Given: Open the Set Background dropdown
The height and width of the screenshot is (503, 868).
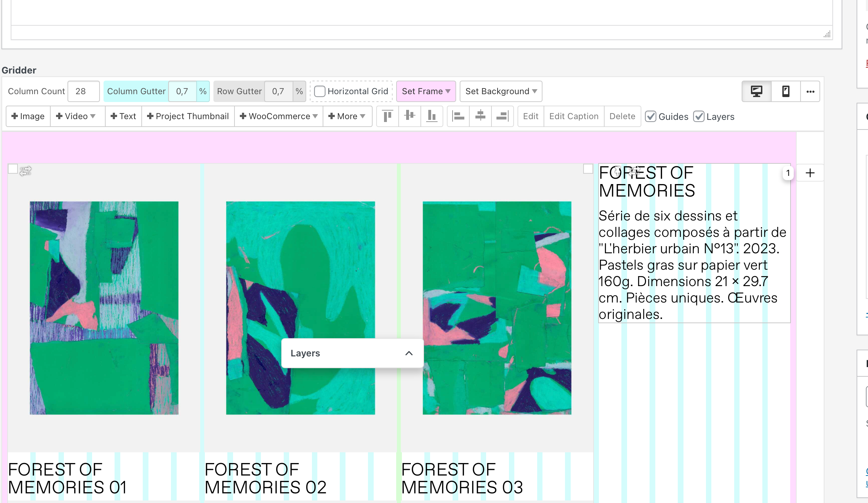Looking at the screenshot, I should [501, 91].
